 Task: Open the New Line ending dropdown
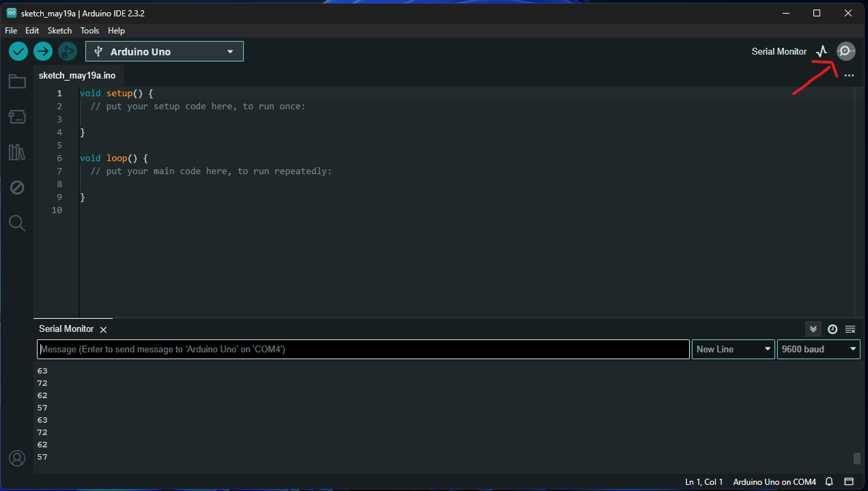[733, 349]
